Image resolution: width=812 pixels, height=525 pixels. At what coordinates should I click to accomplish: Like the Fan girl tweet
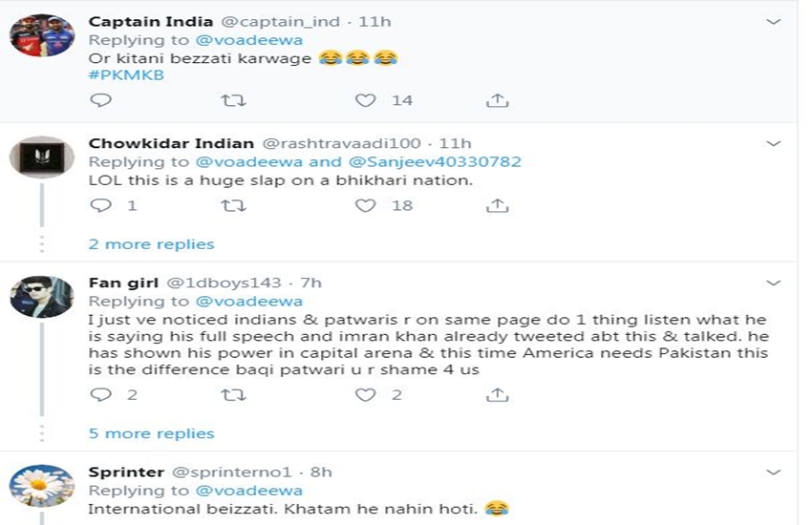366,394
